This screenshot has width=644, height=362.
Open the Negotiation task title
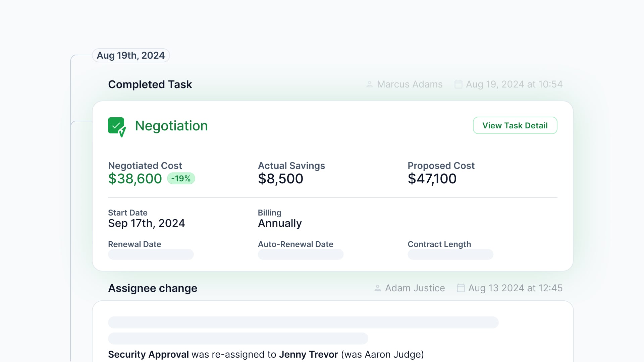click(x=171, y=126)
